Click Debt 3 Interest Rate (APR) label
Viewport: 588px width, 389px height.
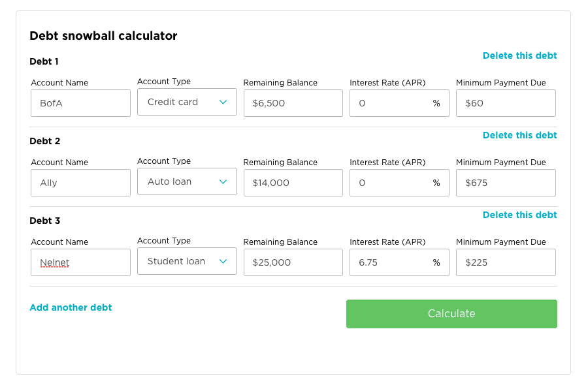(387, 242)
